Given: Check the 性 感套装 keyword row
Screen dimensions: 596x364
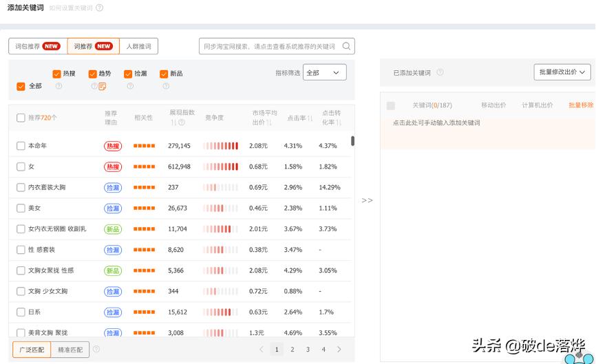Looking at the screenshot, I should (21, 250).
